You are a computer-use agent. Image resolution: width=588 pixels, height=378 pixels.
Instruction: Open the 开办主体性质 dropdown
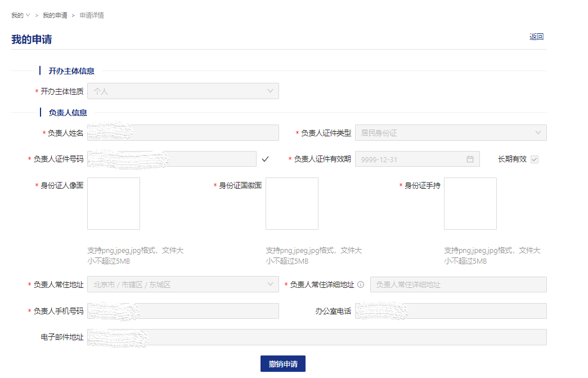tap(183, 91)
